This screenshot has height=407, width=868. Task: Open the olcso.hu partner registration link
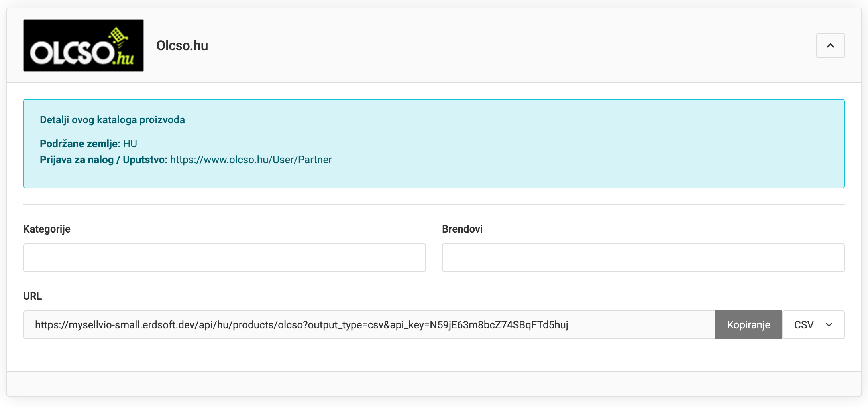click(x=251, y=160)
